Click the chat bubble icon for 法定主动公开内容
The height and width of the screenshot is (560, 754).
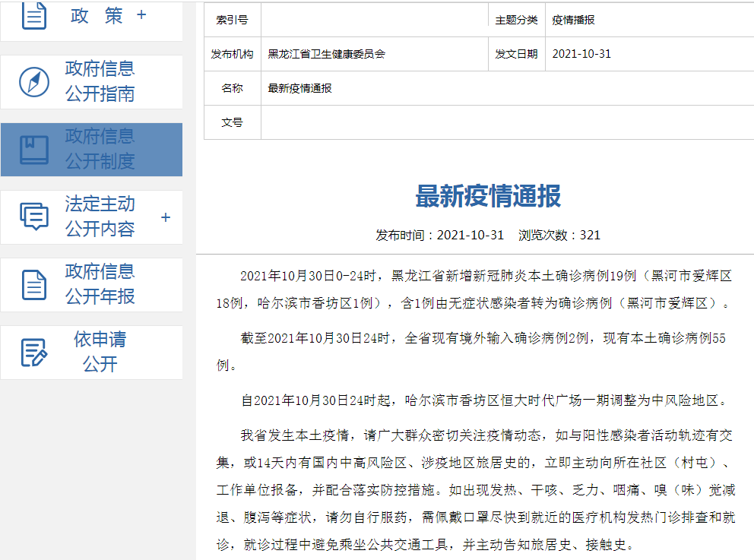tap(34, 217)
